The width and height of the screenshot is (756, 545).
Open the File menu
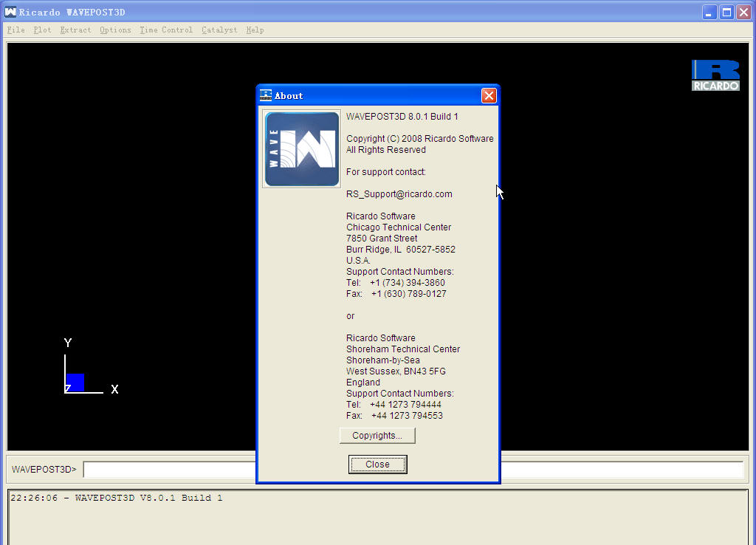pos(16,30)
